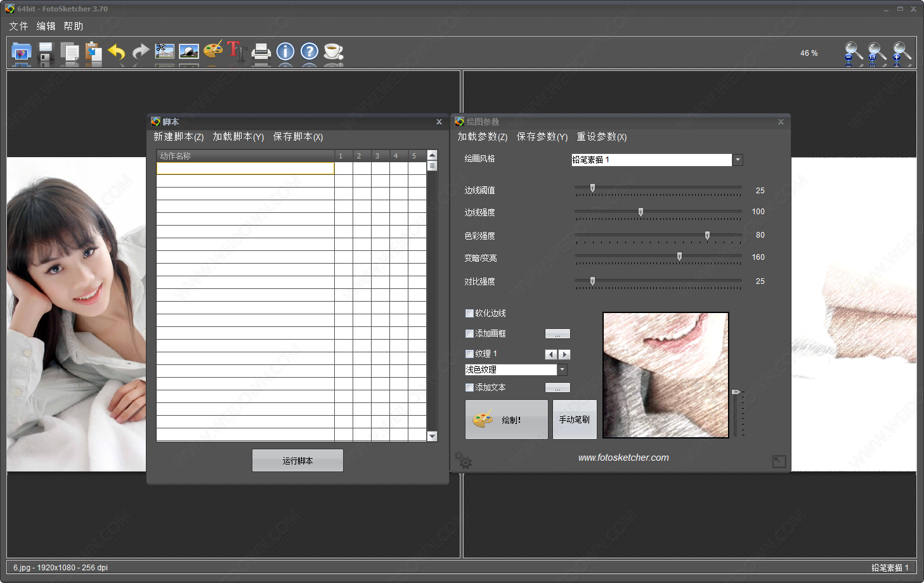Screen dimensions: 924x583
Task: Save the image using the floppy disk icon
Action: [46, 52]
